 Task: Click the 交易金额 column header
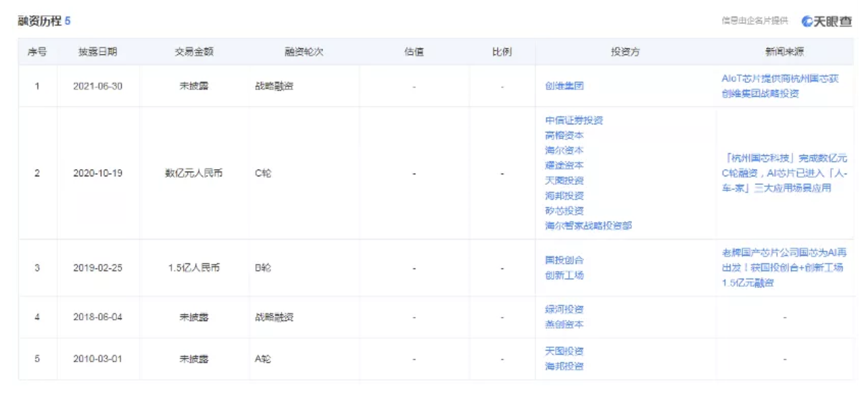[194, 52]
